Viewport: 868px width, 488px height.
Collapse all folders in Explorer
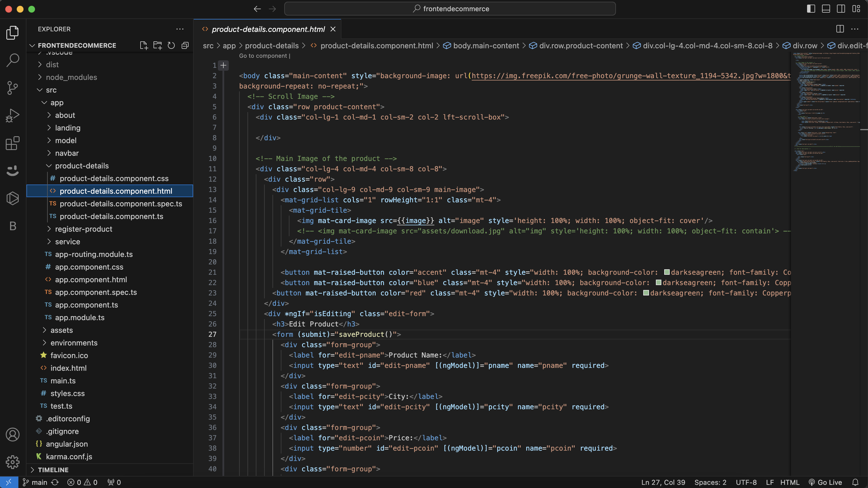click(x=185, y=45)
